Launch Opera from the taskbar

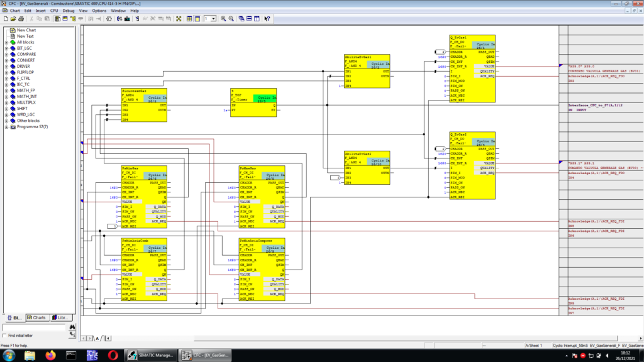113,356
